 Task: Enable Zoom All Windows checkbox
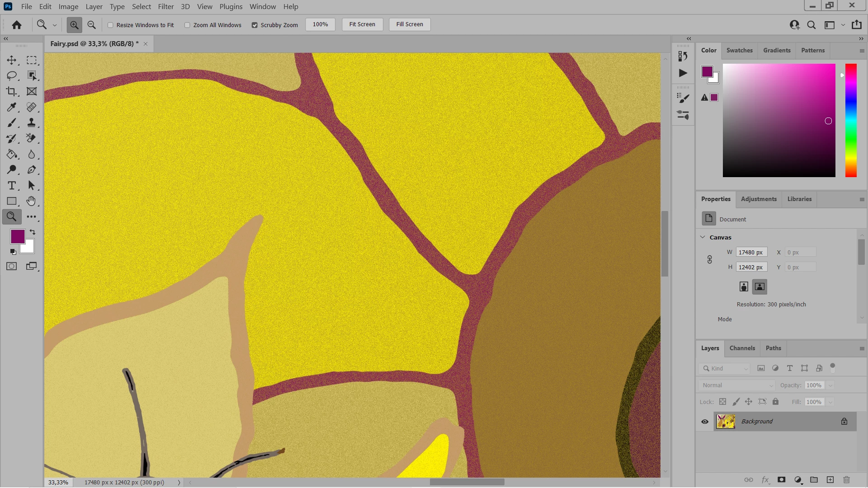pyautogui.click(x=187, y=25)
